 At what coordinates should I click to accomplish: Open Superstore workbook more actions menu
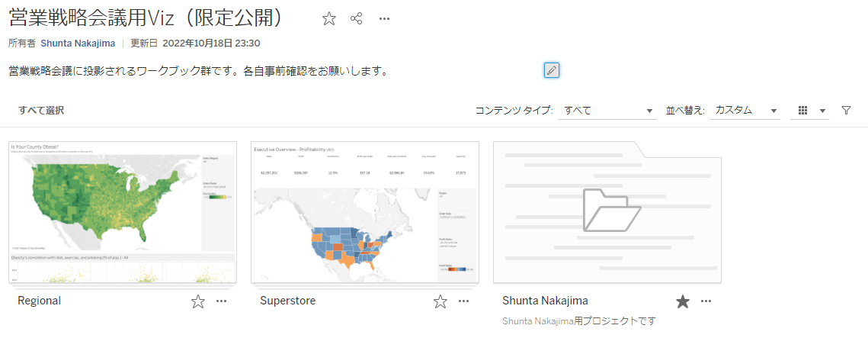[464, 301]
